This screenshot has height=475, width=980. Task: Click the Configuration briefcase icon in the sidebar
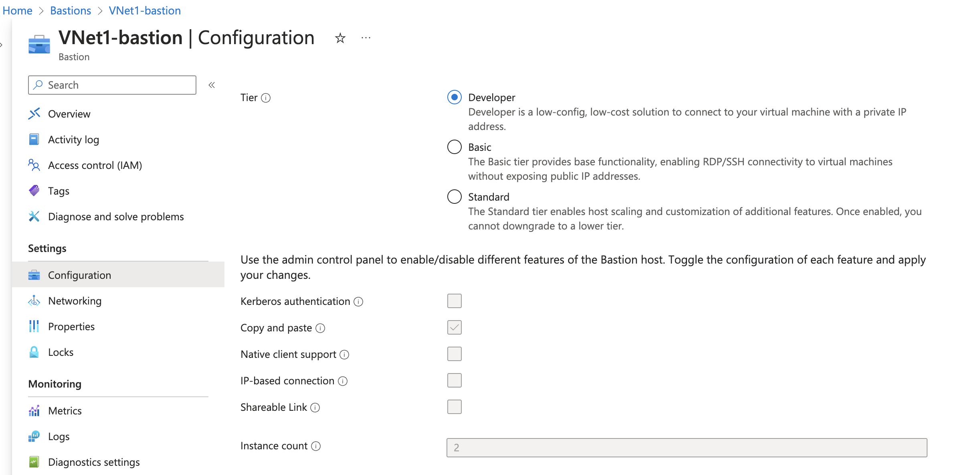click(x=34, y=275)
